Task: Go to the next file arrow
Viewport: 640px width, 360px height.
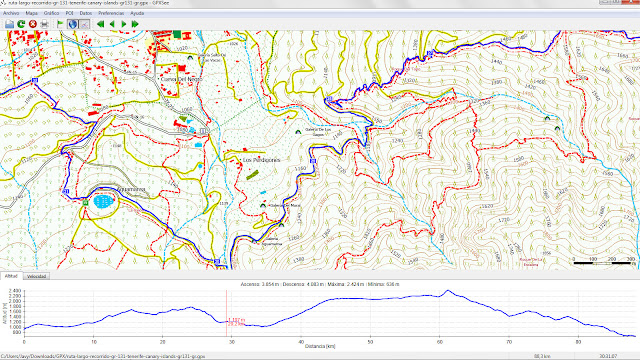Action: pos(123,24)
